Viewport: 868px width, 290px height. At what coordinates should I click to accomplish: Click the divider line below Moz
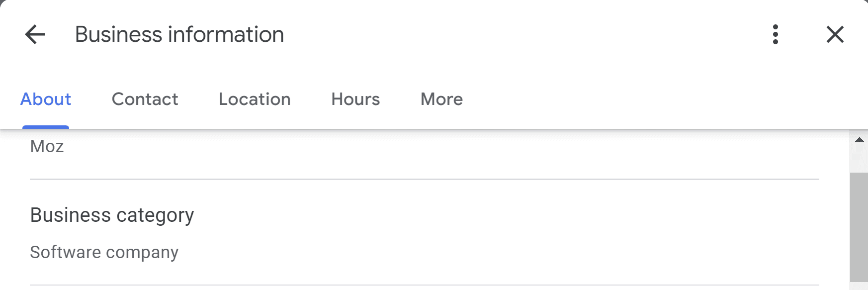pos(424,179)
